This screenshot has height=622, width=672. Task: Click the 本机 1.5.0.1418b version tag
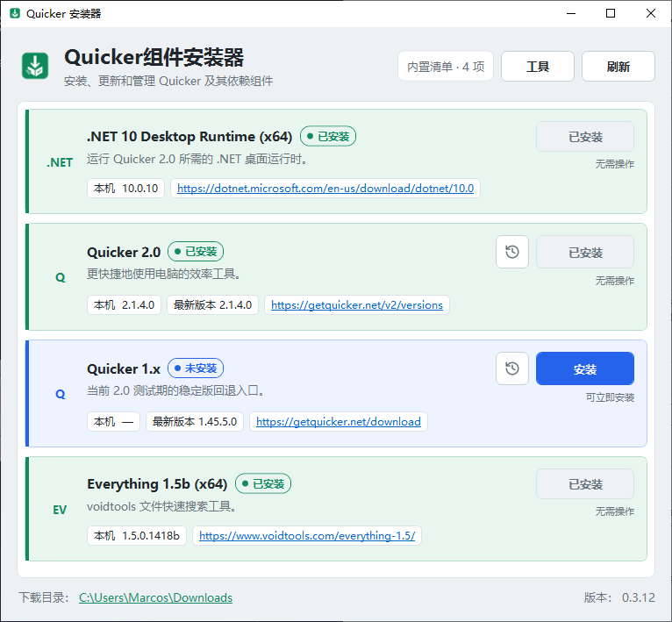pos(137,535)
